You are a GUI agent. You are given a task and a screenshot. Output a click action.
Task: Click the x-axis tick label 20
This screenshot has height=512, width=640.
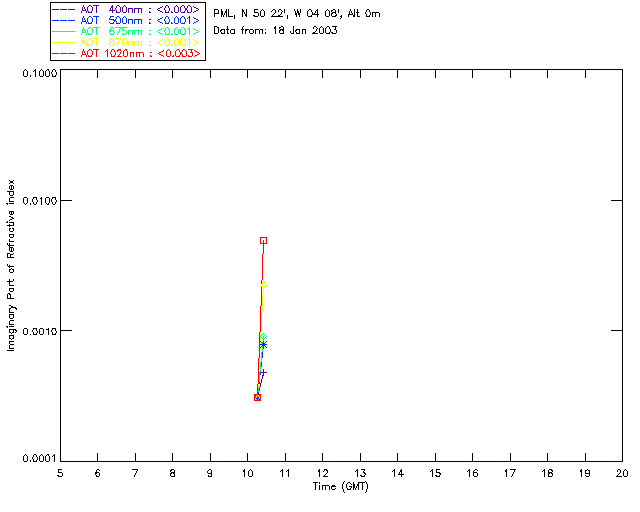[x=622, y=473]
